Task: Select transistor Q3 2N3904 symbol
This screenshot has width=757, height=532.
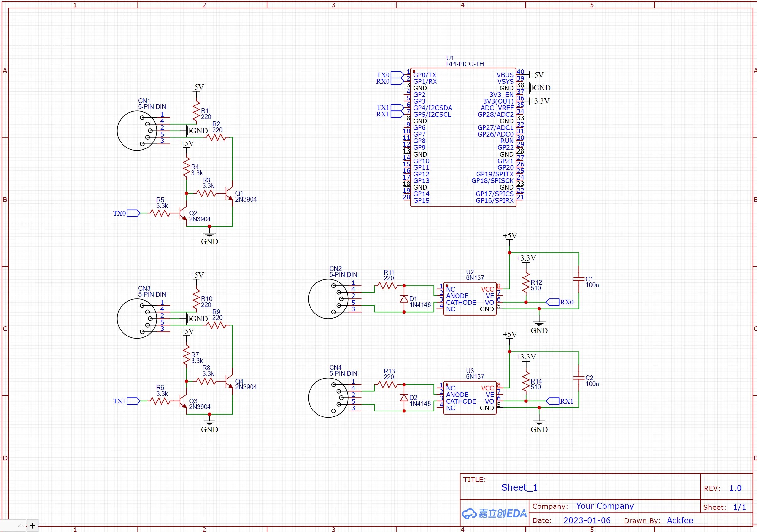Action: (x=183, y=401)
